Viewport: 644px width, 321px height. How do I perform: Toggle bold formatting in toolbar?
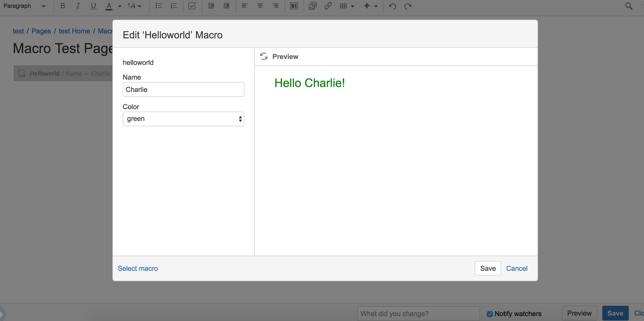63,6
